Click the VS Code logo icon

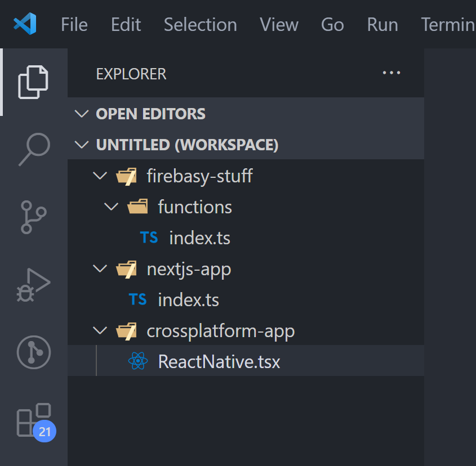(x=25, y=24)
